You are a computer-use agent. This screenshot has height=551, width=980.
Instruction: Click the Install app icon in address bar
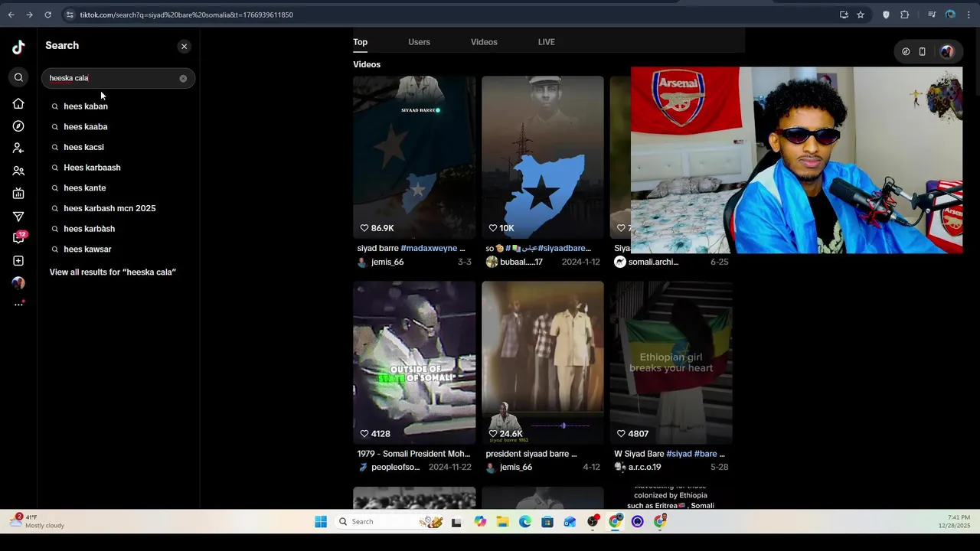coord(844,15)
